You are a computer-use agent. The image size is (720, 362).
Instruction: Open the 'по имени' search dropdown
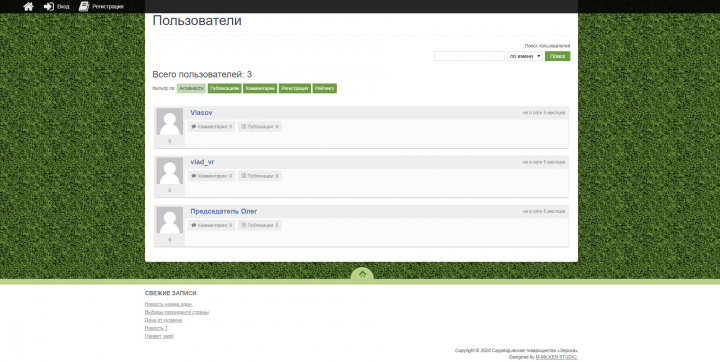click(525, 56)
